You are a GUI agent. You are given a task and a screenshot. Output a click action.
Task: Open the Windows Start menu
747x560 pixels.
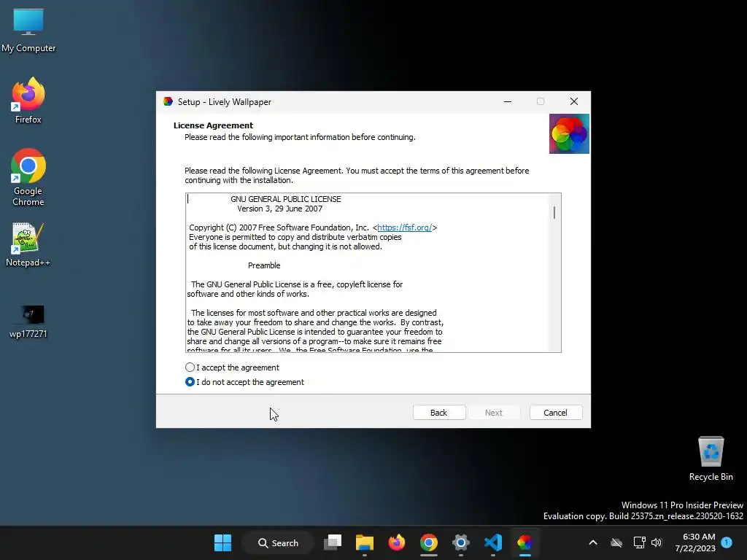click(x=222, y=542)
